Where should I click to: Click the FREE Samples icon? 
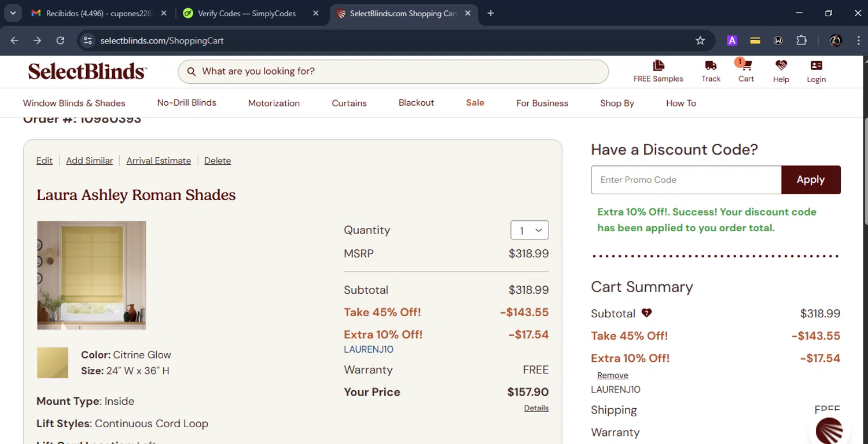point(658,65)
